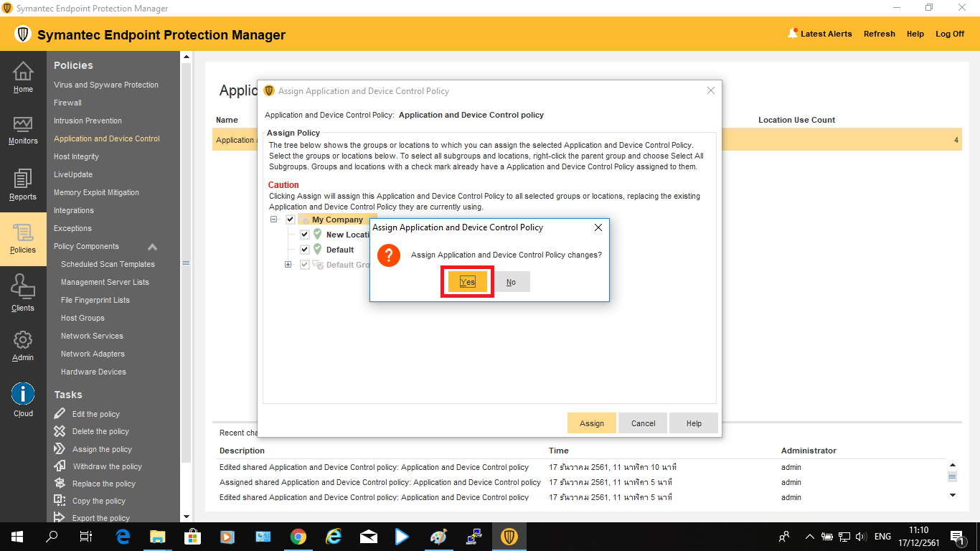Click Delete the policy icon

click(x=60, y=431)
